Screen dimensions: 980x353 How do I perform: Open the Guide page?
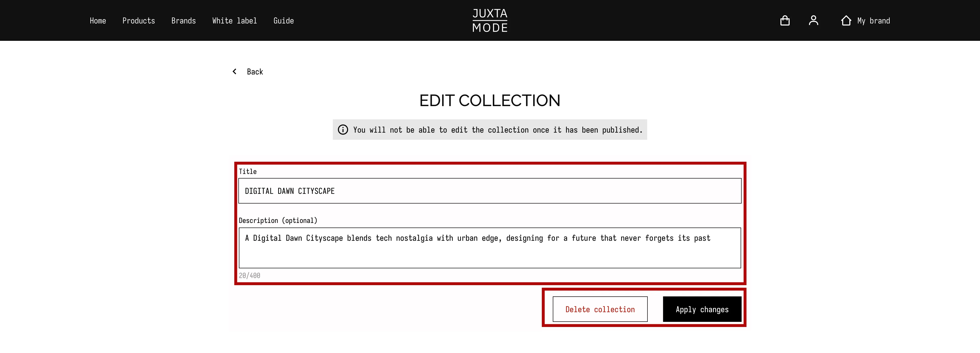(x=284, y=21)
